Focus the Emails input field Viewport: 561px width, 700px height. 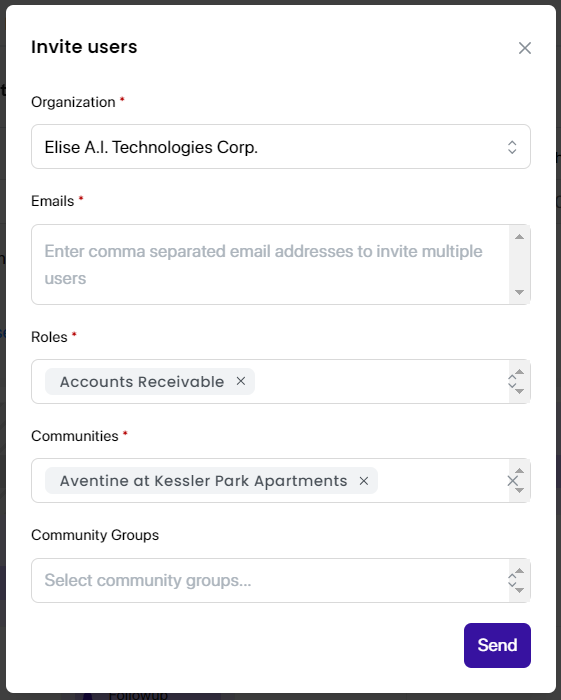(x=270, y=265)
